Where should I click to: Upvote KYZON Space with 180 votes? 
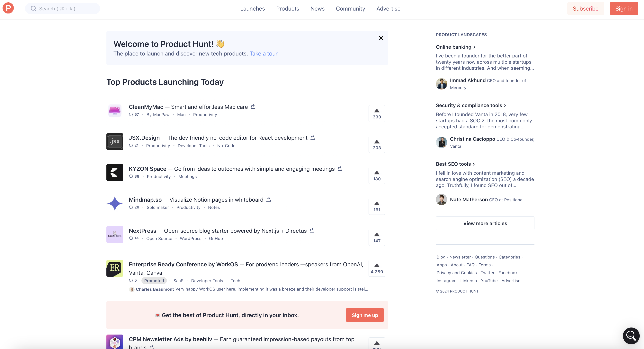pyautogui.click(x=377, y=175)
